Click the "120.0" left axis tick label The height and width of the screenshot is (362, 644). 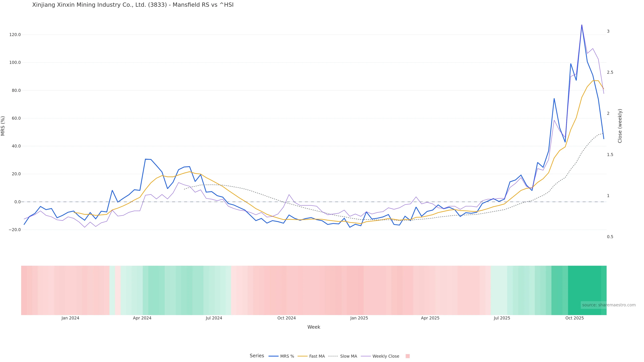pos(15,35)
